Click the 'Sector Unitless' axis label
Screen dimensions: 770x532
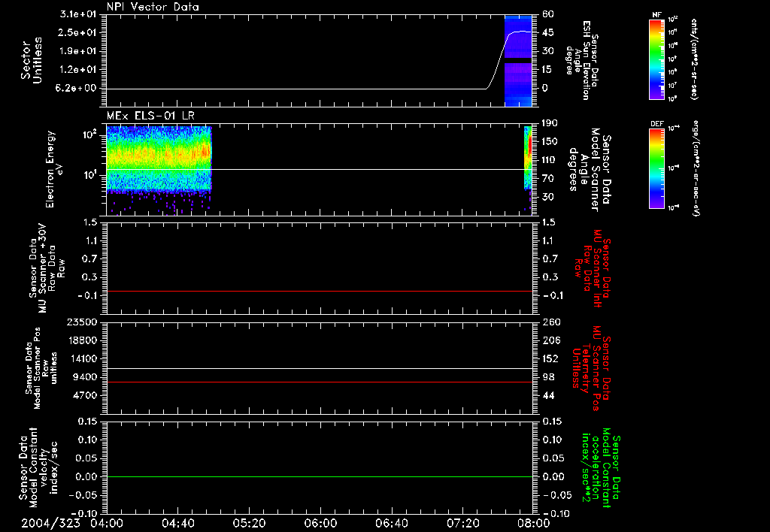coord(32,60)
